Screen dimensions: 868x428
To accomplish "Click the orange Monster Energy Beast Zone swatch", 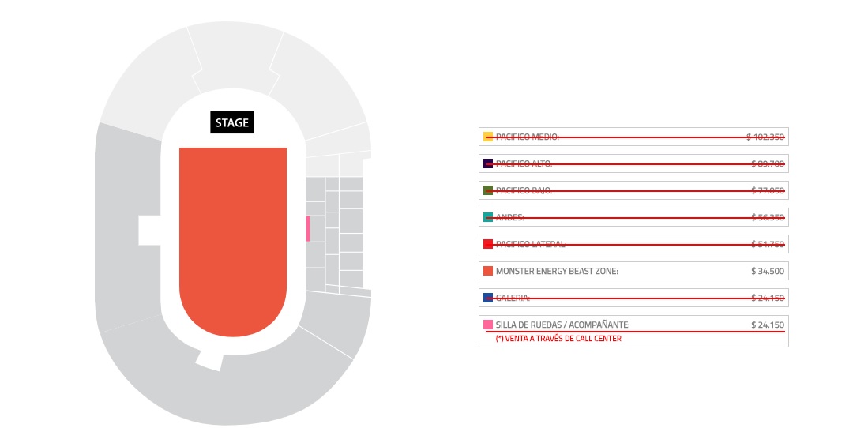I will pyautogui.click(x=488, y=271).
